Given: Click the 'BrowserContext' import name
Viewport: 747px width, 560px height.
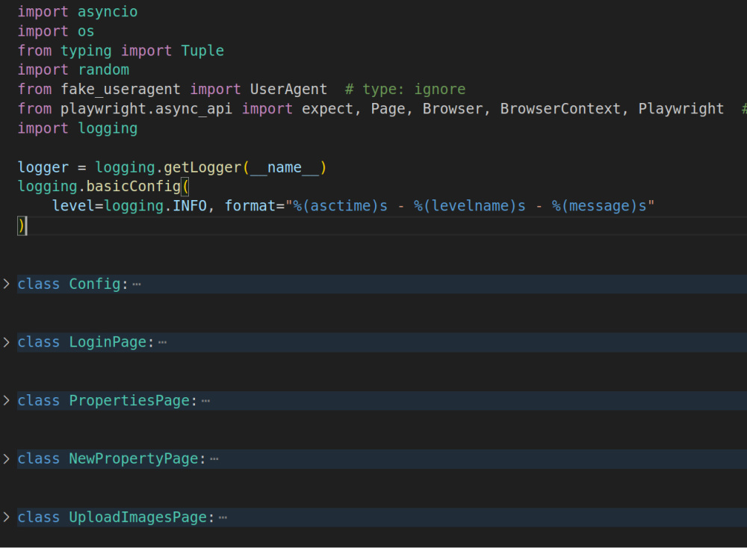Looking at the screenshot, I should click(x=560, y=109).
